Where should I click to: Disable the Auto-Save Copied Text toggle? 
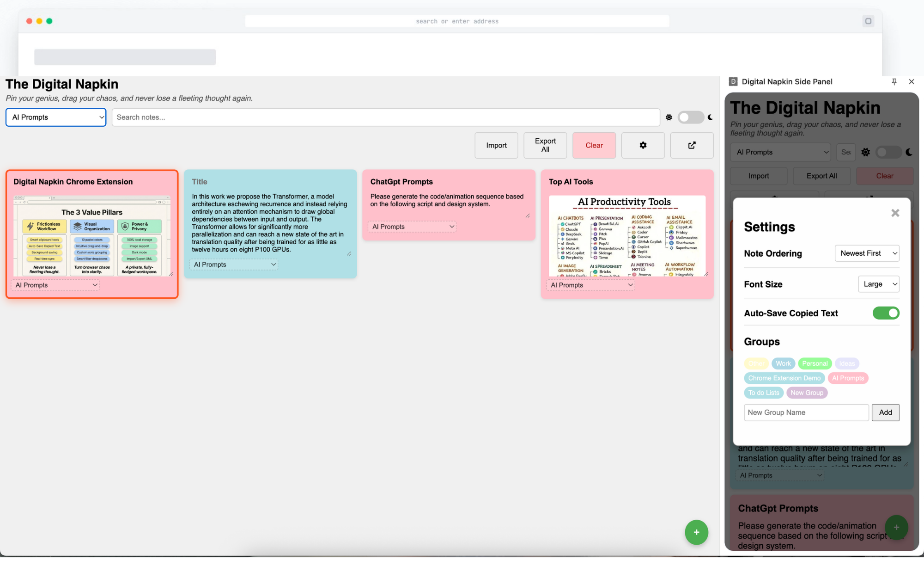[886, 313]
